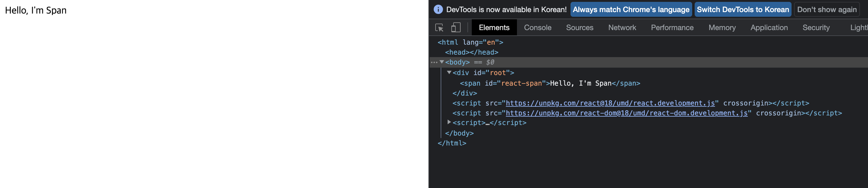
Task: Select the span id react-span row
Action: [x=550, y=83]
